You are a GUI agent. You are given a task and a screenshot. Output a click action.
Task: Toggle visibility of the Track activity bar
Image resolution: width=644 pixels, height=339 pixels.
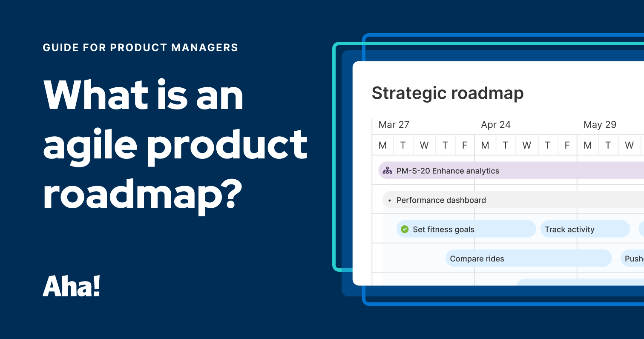click(x=585, y=229)
